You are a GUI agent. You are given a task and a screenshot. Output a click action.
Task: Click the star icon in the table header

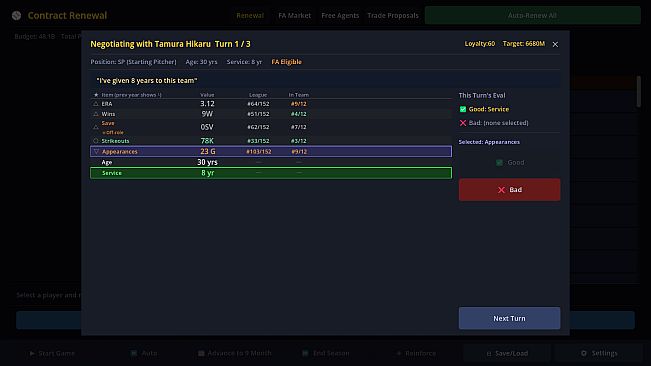click(x=96, y=95)
